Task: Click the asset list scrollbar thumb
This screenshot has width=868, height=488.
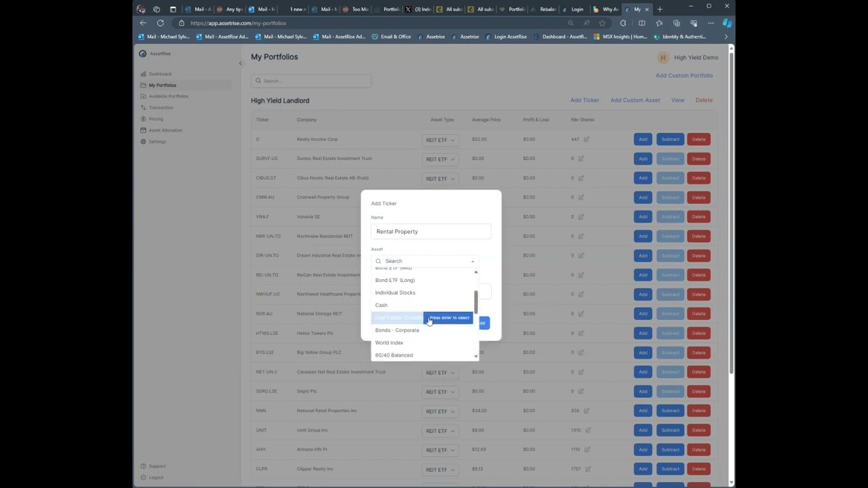Action: click(476, 301)
